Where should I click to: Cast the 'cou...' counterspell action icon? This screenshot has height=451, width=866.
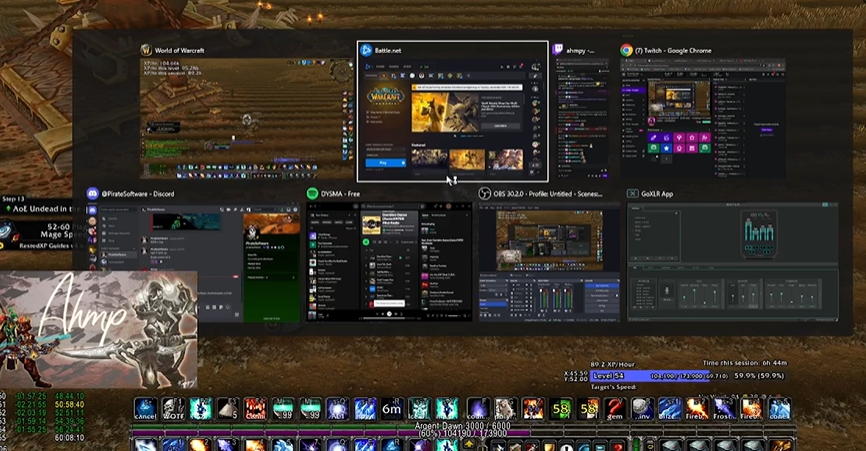[x=478, y=408]
